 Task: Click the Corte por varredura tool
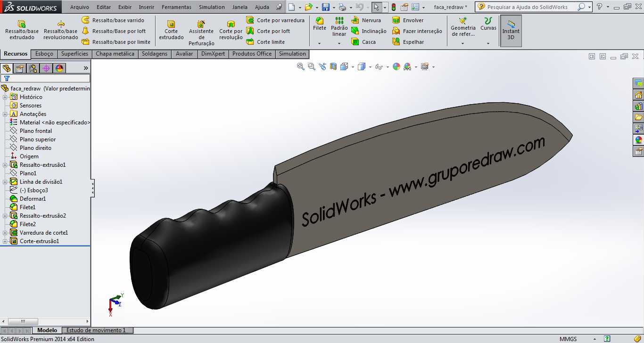[x=275, y=20]
